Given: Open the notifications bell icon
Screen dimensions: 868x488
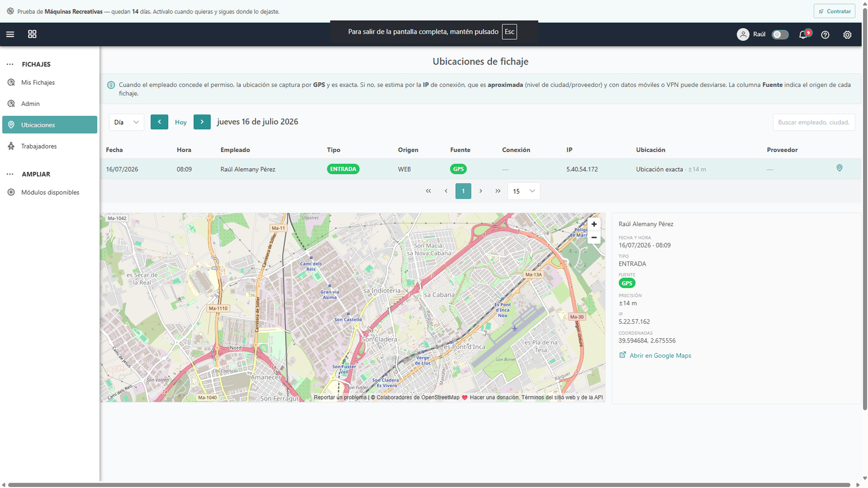Looking at the screenshot, I should point(803,35).
